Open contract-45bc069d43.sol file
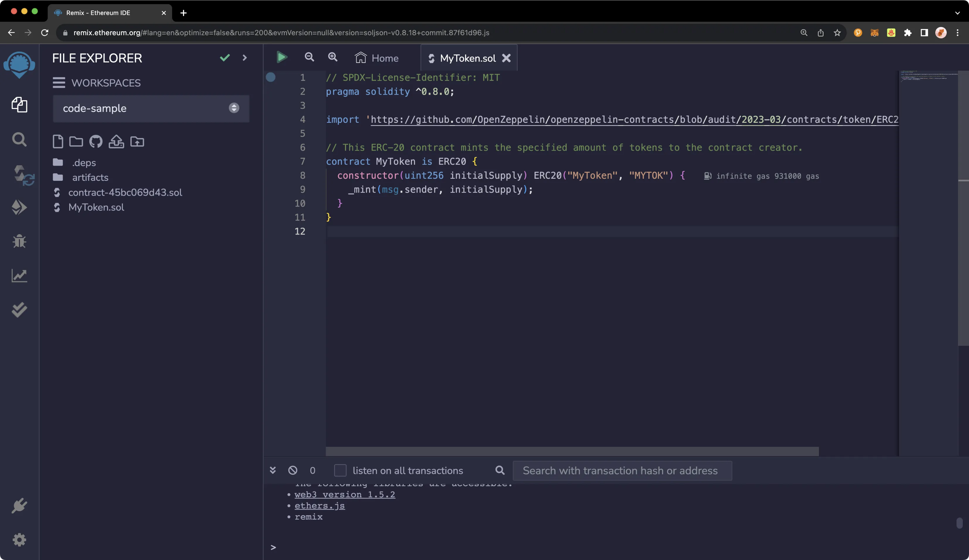969x560 pixels. [125, 192]
